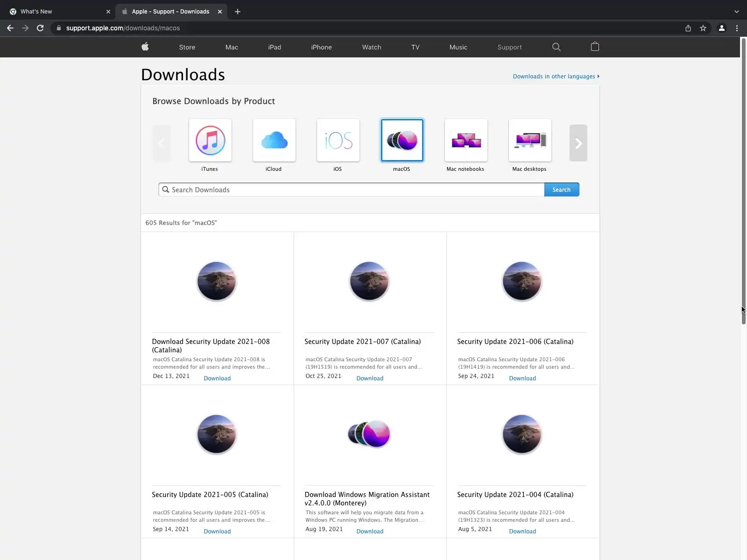Open Security Update 2021-007 Catalina image
This screenshot has height=560, width=747.
click(369, 281)
